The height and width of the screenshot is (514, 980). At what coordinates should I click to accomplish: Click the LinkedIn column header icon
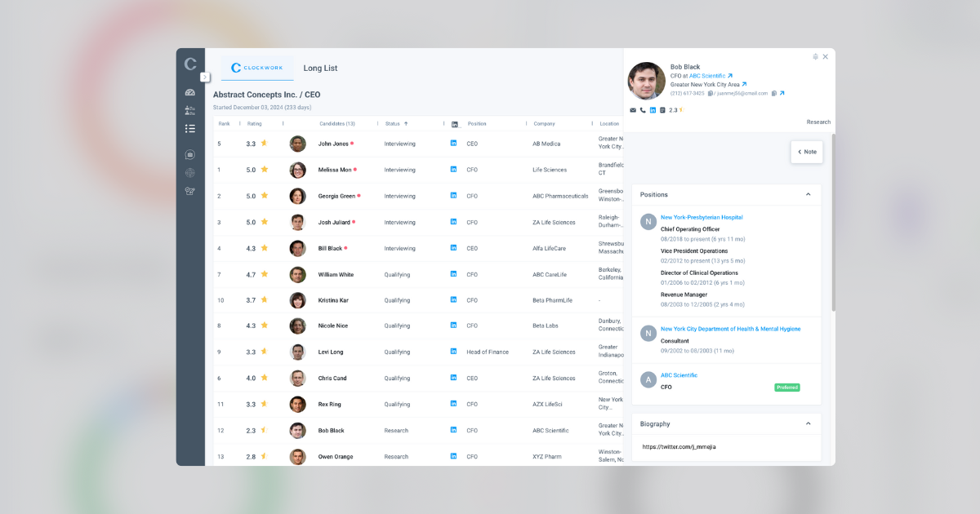click(x=455, y=124)
